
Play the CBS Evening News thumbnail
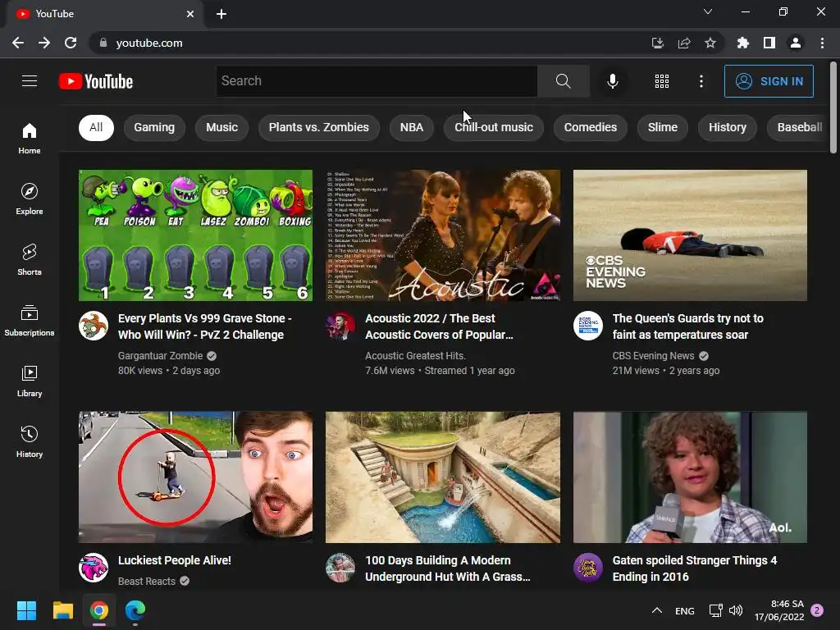[690, 235]
